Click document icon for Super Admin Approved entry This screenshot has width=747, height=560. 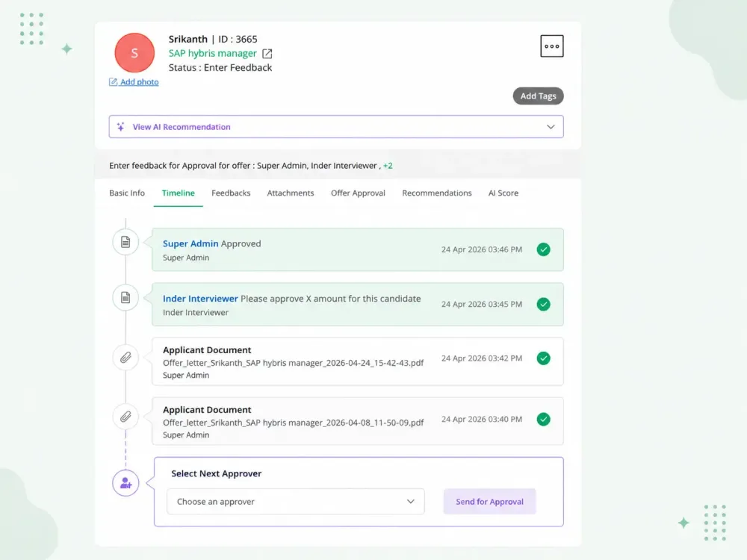(125, 242)
